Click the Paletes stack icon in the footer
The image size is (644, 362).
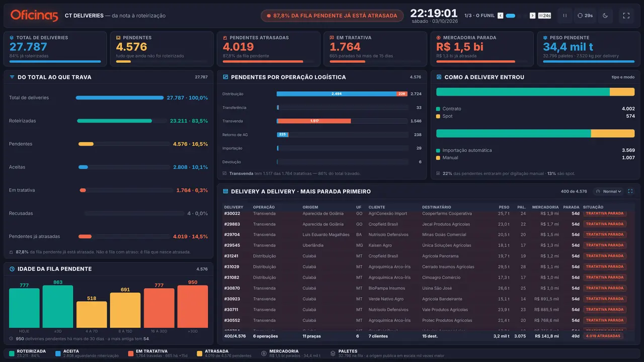[333, 353]
